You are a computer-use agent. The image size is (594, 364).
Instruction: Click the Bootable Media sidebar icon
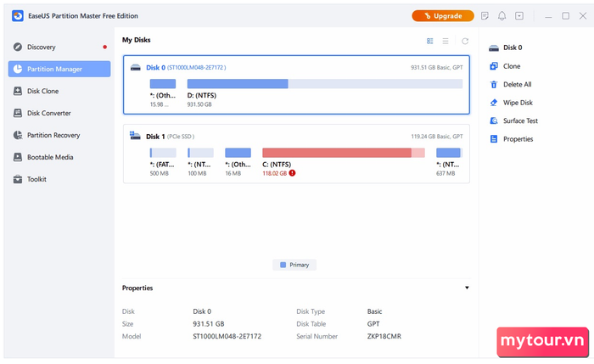click(x=18, y=157)
